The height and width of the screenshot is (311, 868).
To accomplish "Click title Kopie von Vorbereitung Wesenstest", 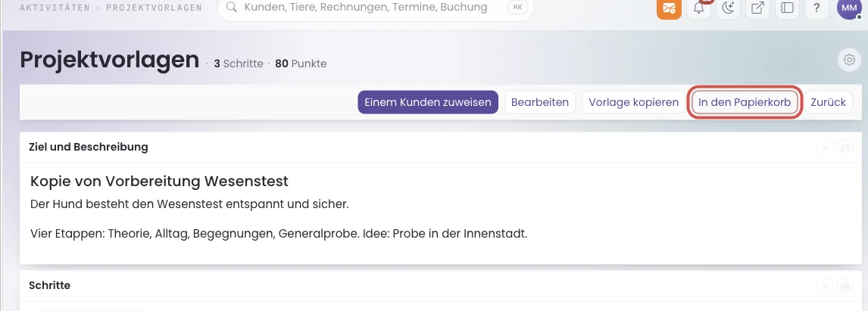I will coord(159,181).
